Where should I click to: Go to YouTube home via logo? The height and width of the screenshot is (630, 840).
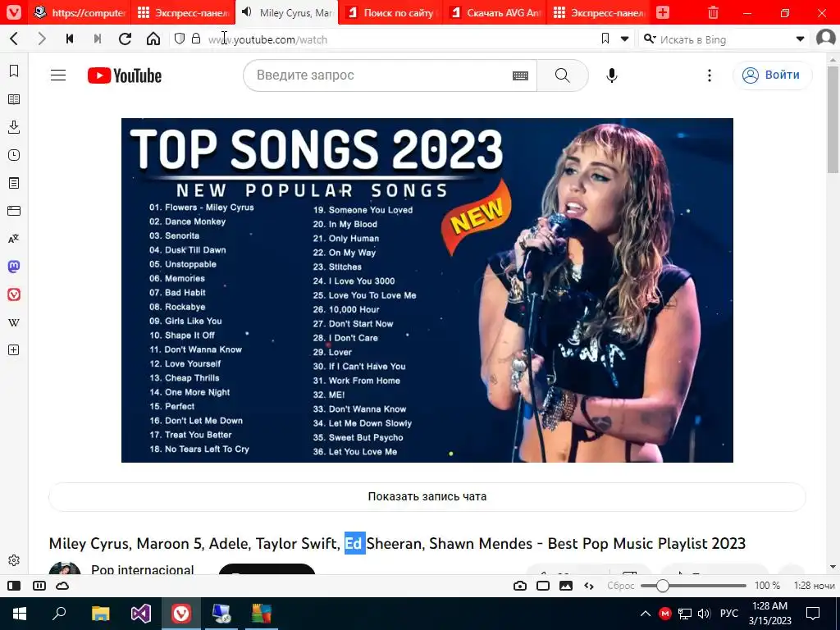(x=125, y=75)
